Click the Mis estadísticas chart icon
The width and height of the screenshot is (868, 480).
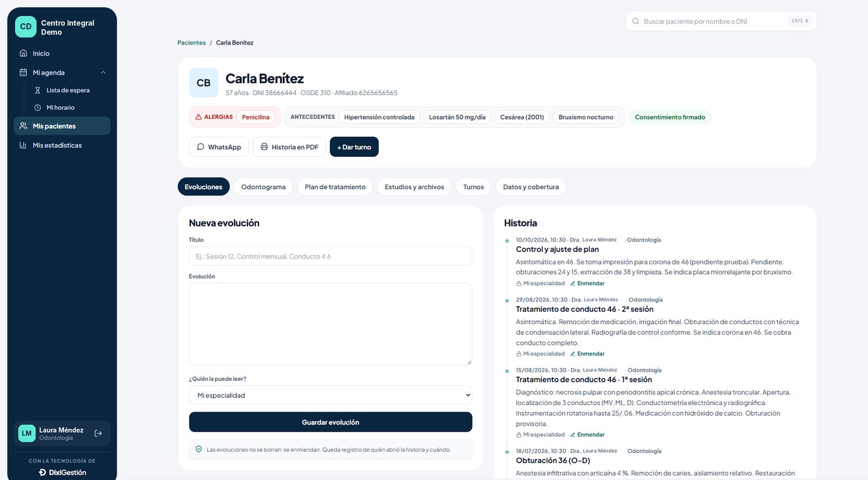point(23,145)
